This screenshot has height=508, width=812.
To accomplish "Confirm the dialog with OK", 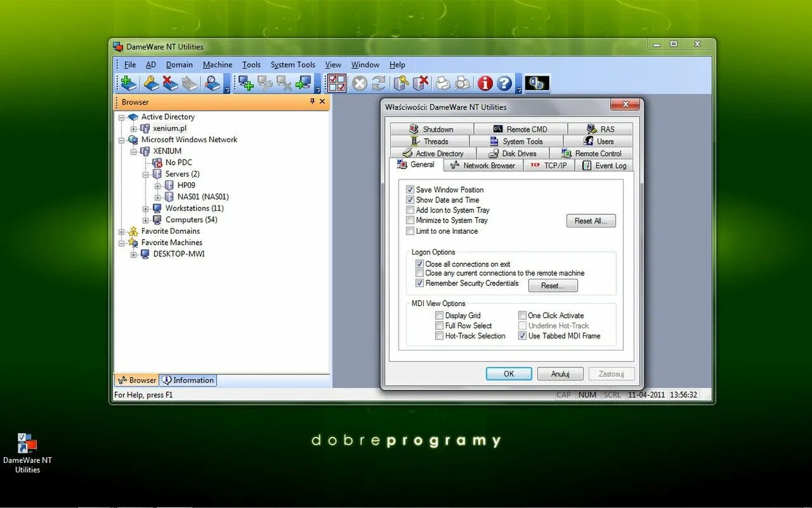I will pos(509,374).
